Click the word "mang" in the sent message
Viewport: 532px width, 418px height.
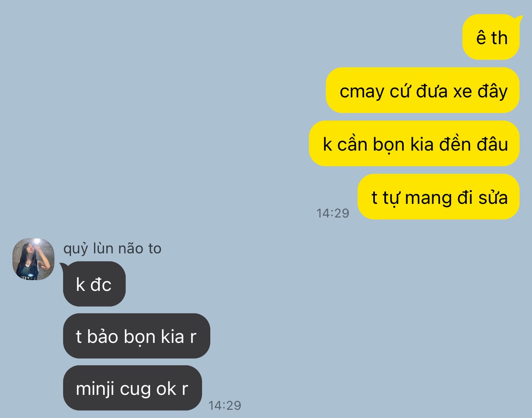point(428,199)
